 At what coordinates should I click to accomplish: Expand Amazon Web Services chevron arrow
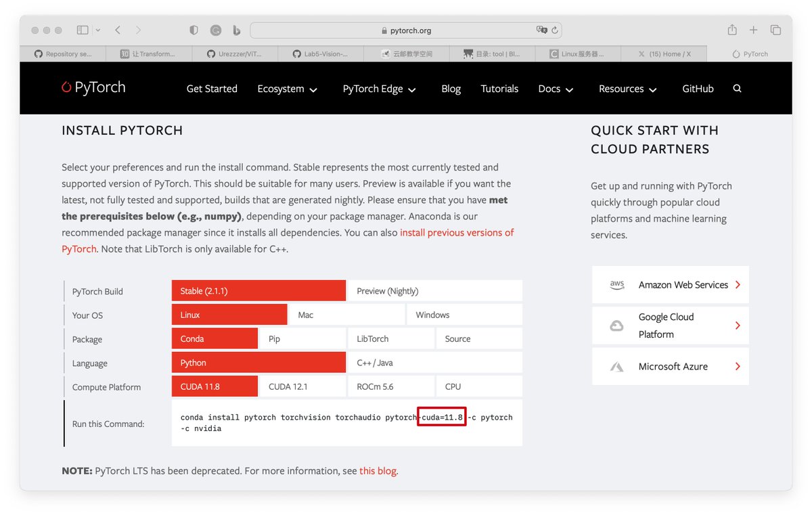(738, 285)
